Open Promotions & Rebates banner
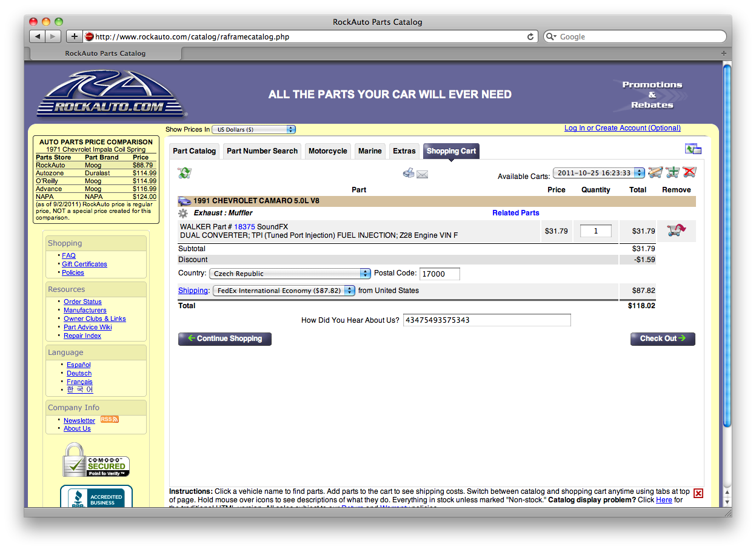The image size is (756, 546). (652, 95)
